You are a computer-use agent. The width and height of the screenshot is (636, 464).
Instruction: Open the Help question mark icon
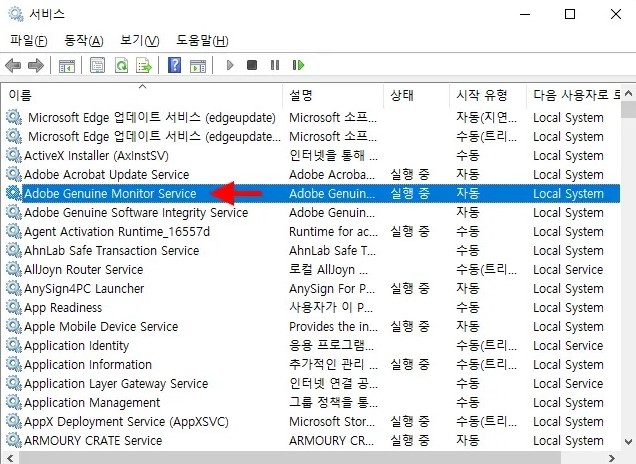tap(174, 65)
